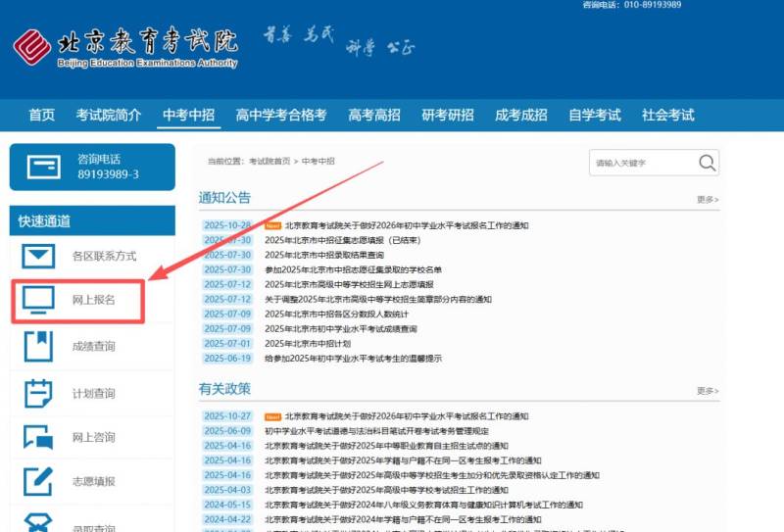Open the 网上报名 quick channel label
784x532 pixels.
[x=94, y=300]
